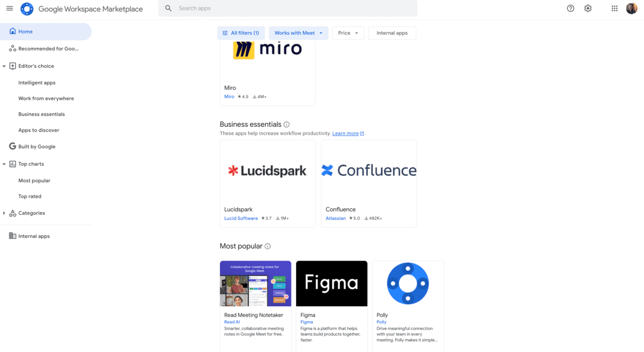Open the account profile avatar
Screen dimensions: 644x352
click(632, 9)
